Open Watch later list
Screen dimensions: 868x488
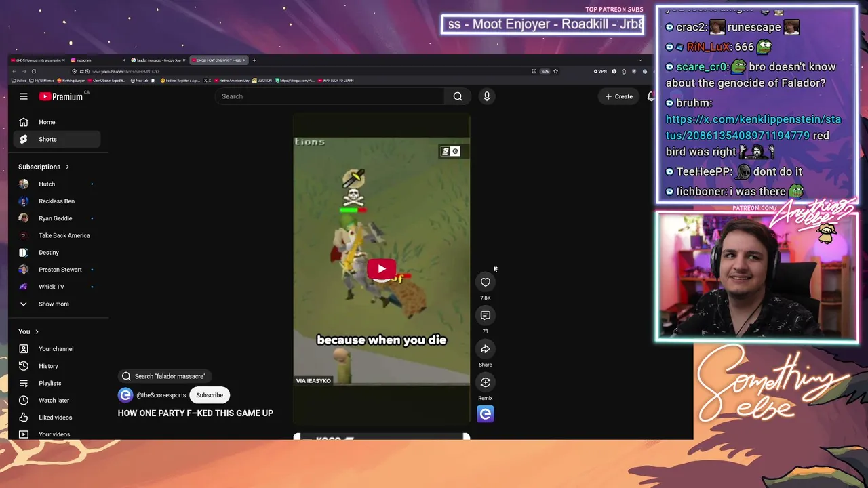[x=57, y=400]
